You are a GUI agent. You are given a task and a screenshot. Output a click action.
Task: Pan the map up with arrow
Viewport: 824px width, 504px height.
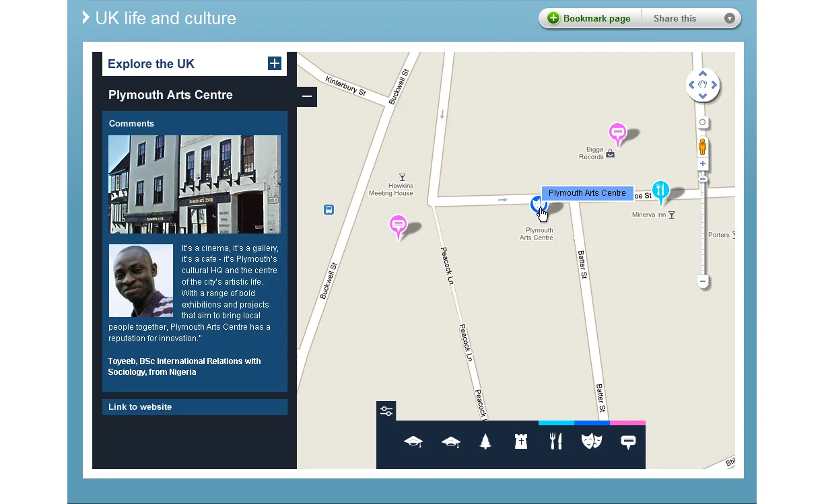point(703,73)
